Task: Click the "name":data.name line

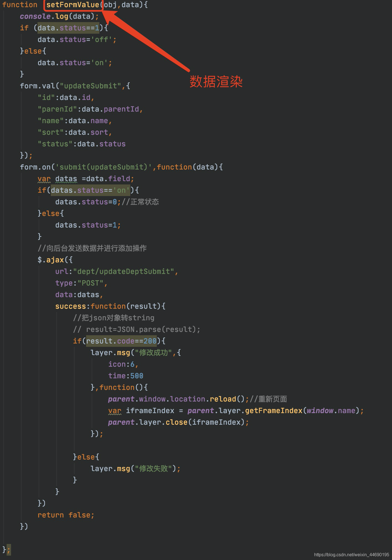Action: coord(75,121)
